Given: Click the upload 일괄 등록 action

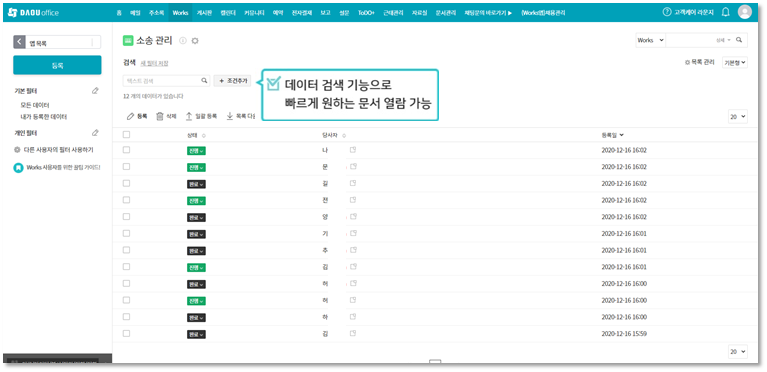Looking at the screenshot, I should click(x=201, y=116).
